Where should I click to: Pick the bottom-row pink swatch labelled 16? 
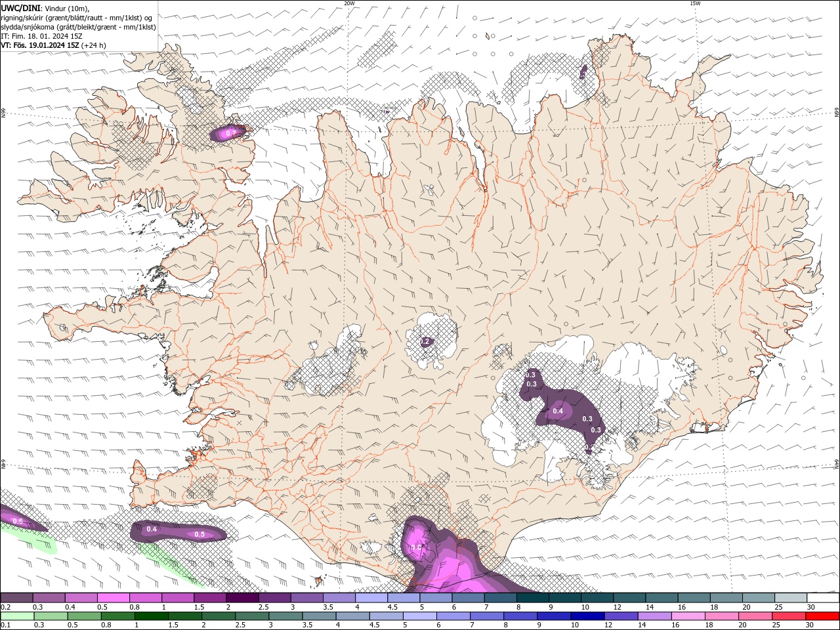point(688,616)
